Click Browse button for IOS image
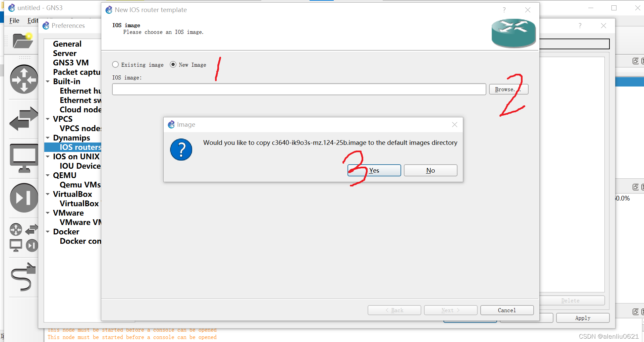Screen dimensions: 644x342 pos(508,89)
